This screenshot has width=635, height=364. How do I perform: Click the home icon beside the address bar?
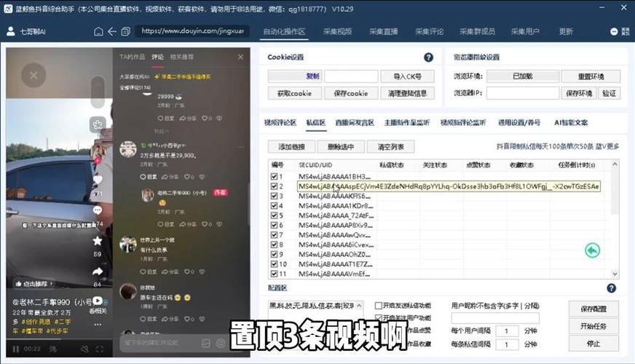click(98, 31)
